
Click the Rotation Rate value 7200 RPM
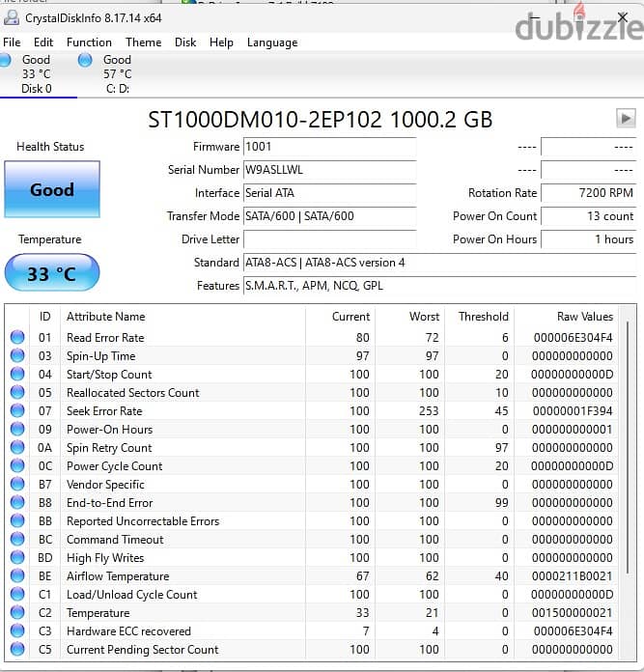(x=588, y=193)
